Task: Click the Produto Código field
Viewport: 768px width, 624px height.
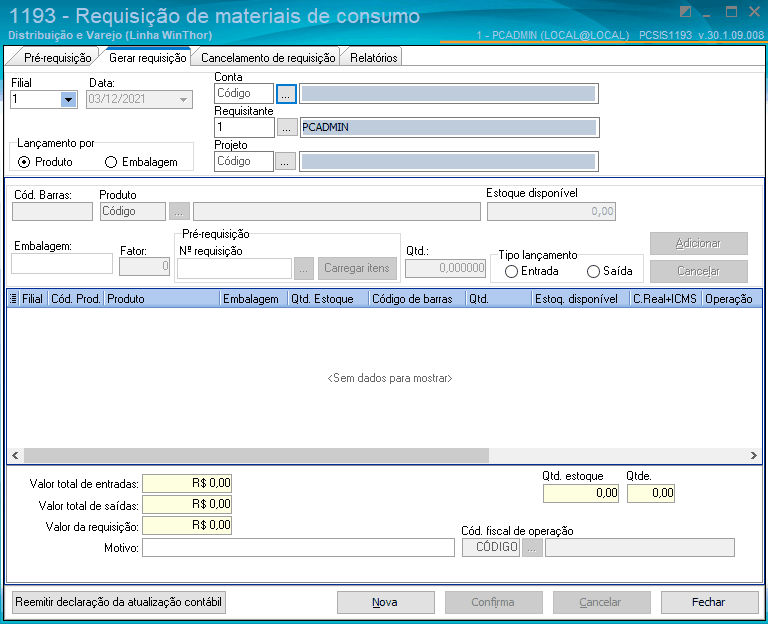Action: coord(133,212)
